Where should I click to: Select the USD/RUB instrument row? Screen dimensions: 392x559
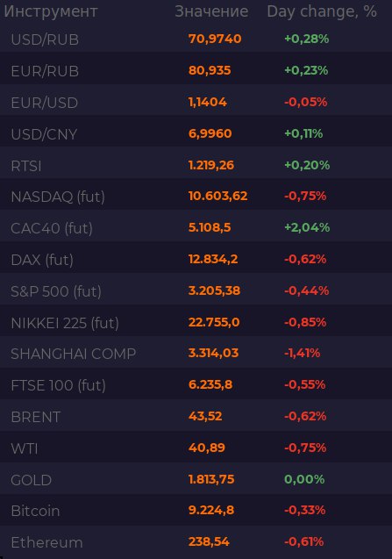click(196, 39)
